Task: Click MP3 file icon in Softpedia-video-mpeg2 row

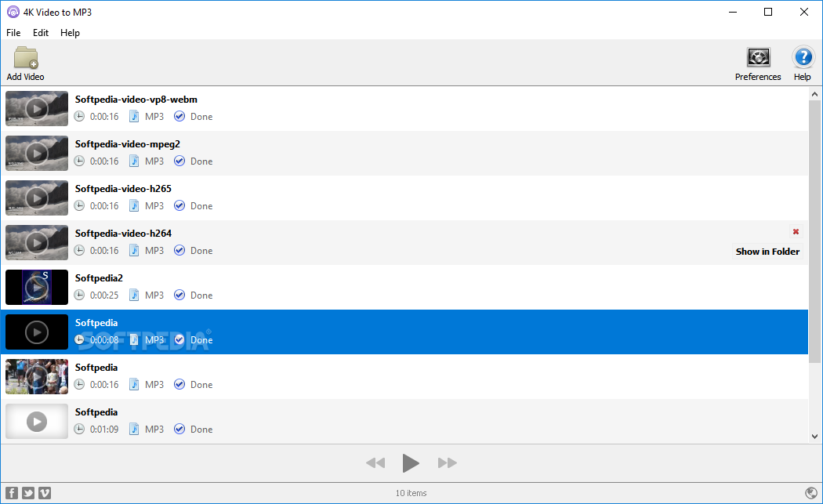Action: (x=134, y=161)
